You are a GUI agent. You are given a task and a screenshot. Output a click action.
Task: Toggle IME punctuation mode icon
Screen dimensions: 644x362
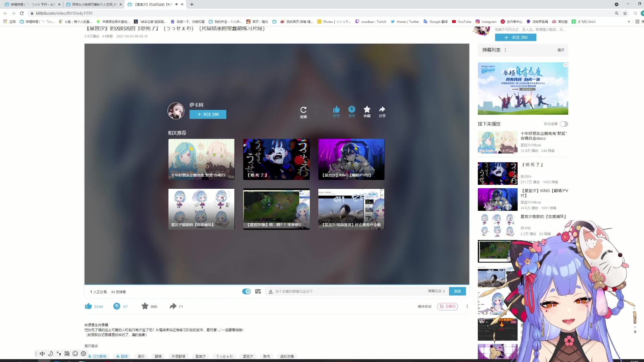pyautogui.click(x=59, y=354)
